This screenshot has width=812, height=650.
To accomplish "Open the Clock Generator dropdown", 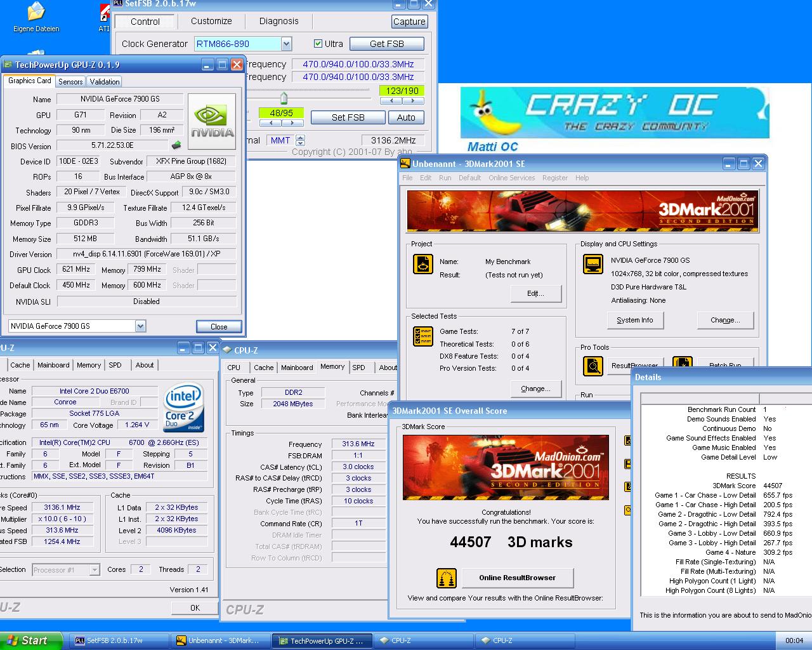I will 286,44.
